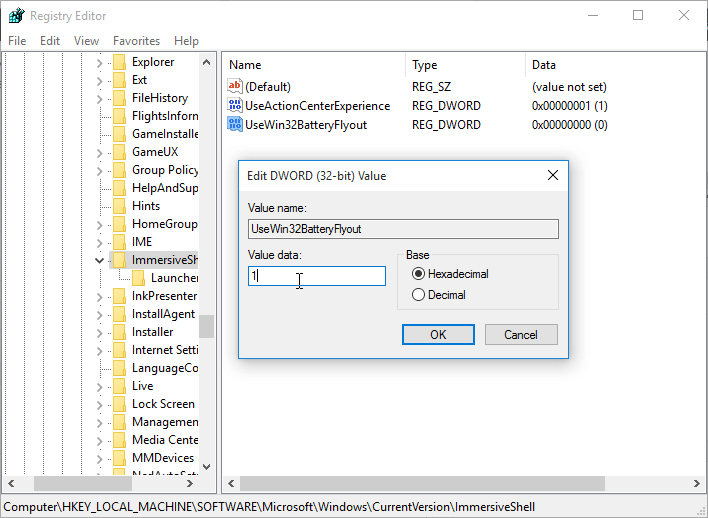Viewport: 708px width, 518px height.
Task: Click the UseWin32BatteryFlyout DWORD icon
Action: 235,124
